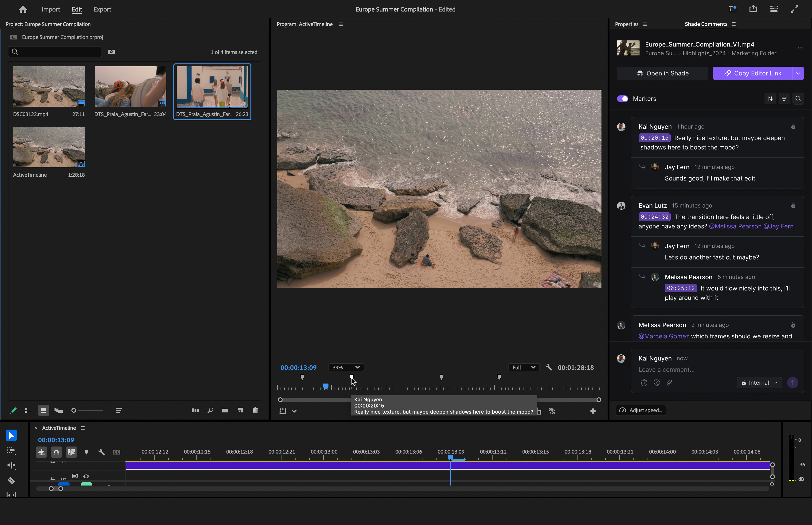Viewport: 812px width, 525px height.
Task: Toggle timeline Snap magnet button
Action: click(56, 452)
